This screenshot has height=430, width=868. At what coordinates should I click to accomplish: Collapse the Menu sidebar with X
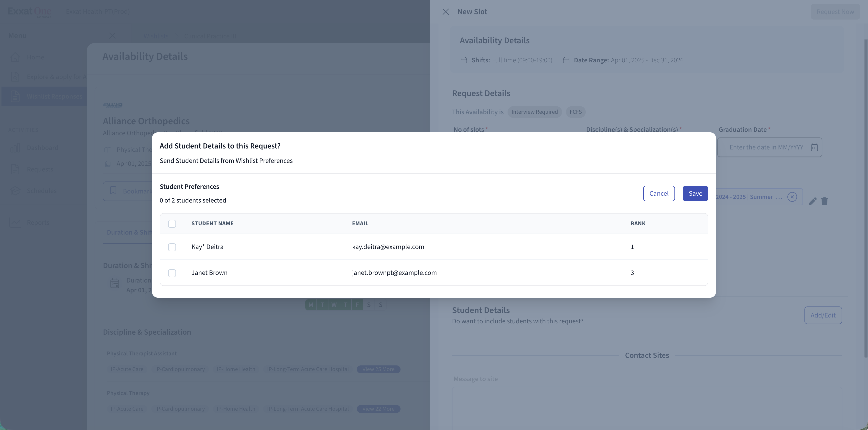113,36
